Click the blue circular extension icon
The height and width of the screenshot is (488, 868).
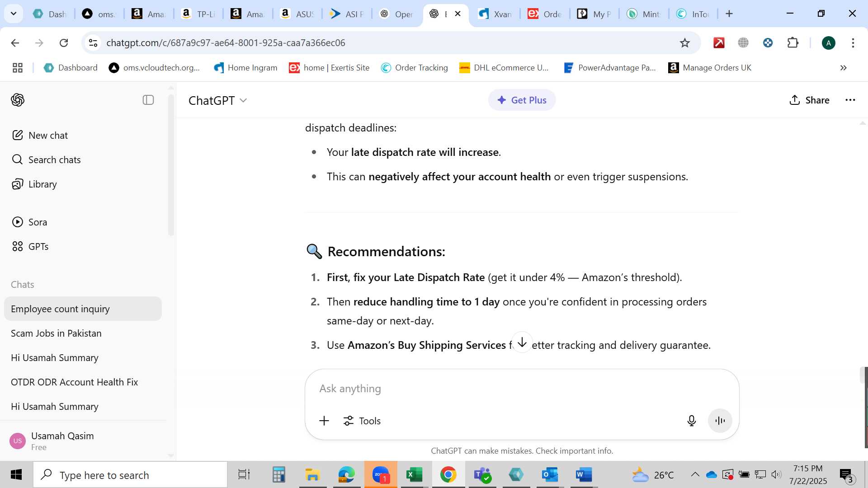point(768,43)
